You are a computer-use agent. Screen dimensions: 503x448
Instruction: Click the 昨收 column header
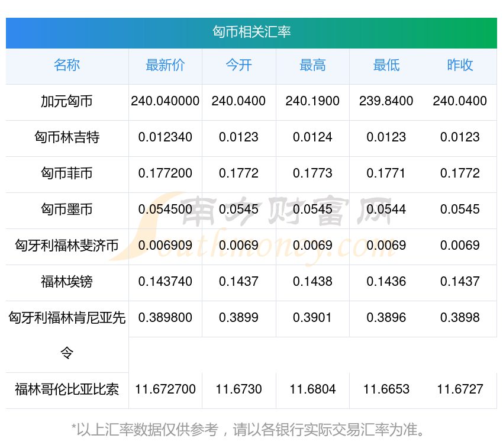(x=460, y=66)
